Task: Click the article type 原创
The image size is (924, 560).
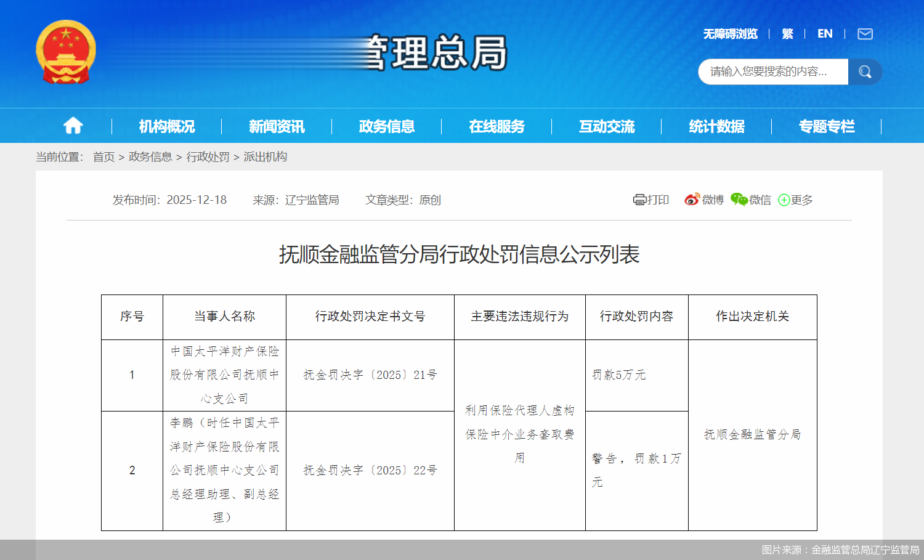Action: 430,200
